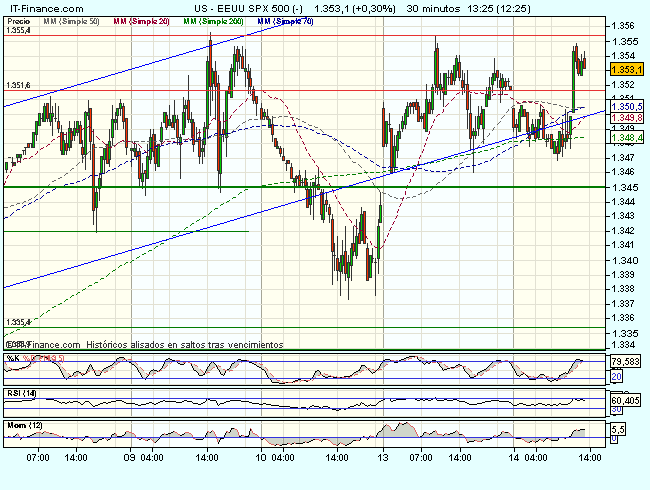Select the Mom (12) indicator label
Screen dimensions: 650x490
[x=24, y=425]
